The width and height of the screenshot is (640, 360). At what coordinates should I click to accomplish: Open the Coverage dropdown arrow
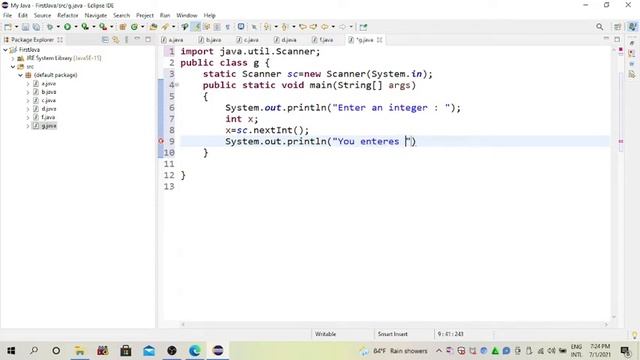[93, 27]
